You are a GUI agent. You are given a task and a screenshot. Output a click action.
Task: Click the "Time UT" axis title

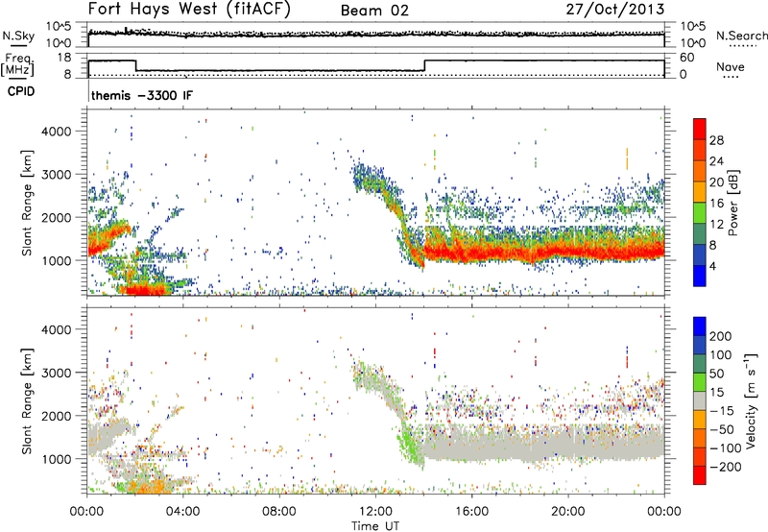[x=375, y=526]
